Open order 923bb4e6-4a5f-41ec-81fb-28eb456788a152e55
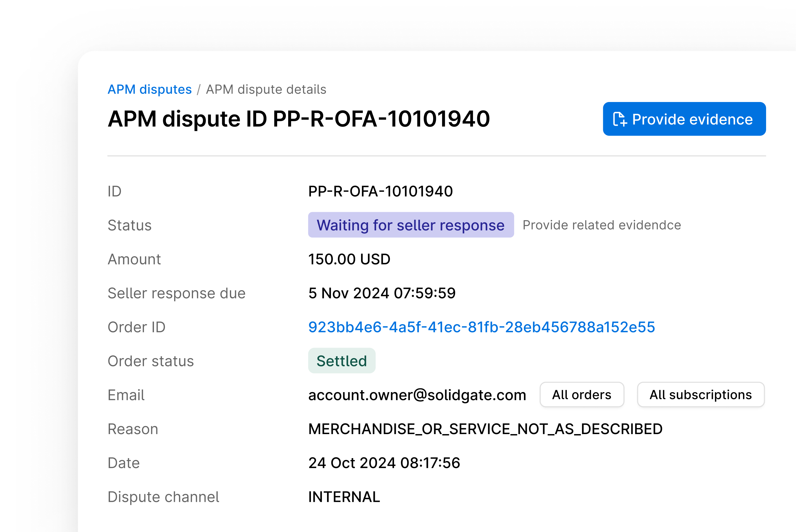This screenshot has width=796, height=532. coord(481,327)
